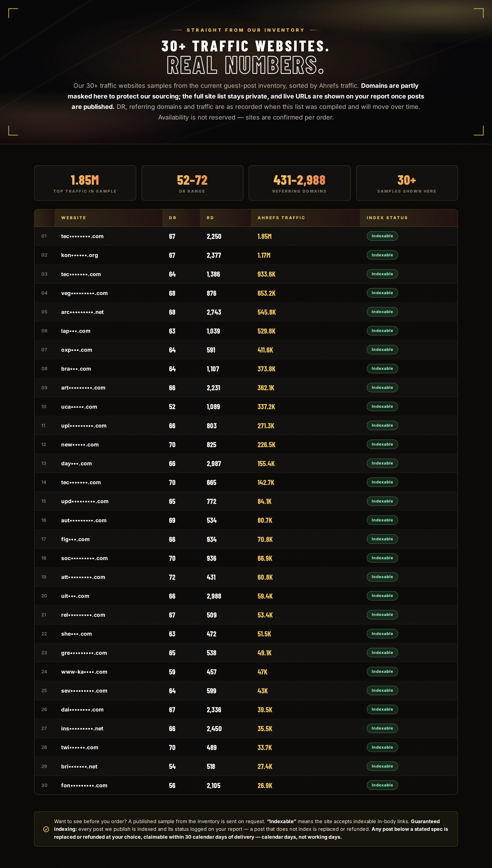Screen dimensions: 492x868
Task: Select the veg•••••••••.com domain cell
Action: point(84,293)
